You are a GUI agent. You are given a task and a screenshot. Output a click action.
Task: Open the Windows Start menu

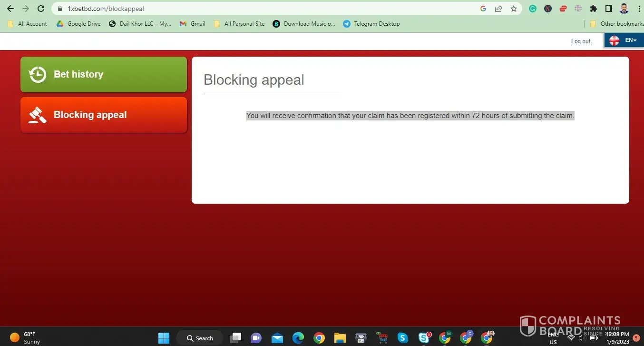(x=164, y=338)
